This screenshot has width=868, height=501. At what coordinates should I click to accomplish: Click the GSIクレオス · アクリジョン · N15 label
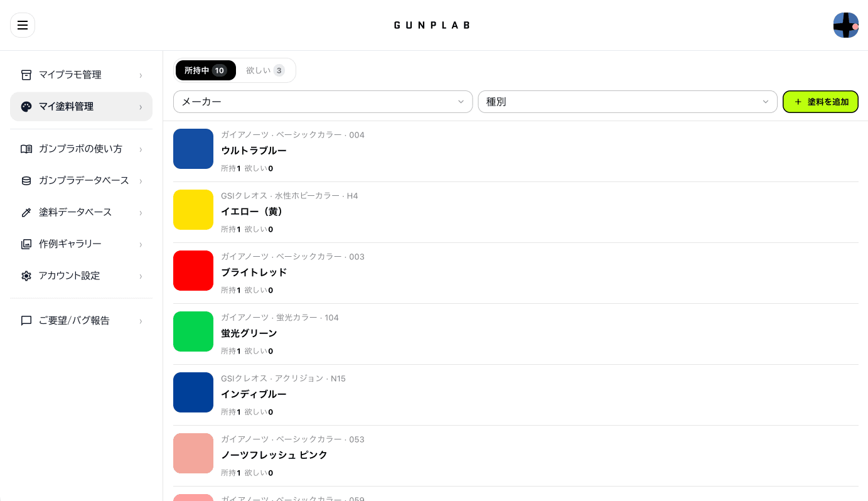pos(283,379)
